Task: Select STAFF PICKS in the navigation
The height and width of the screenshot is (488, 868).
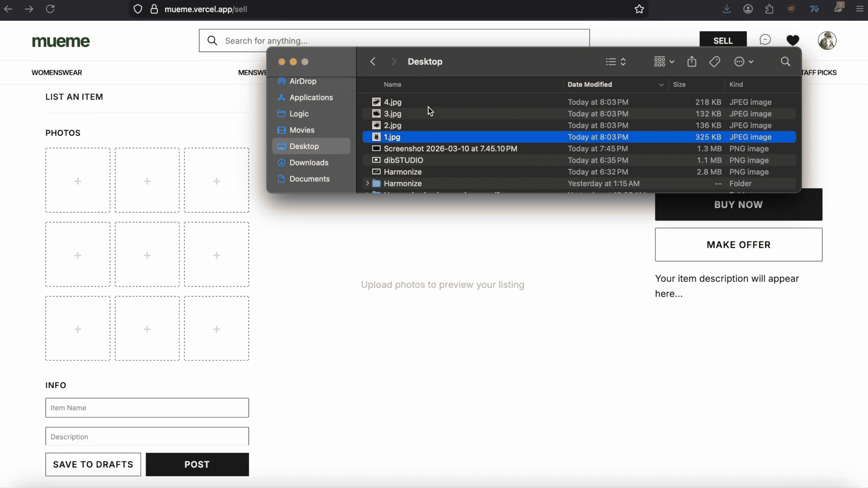Action: click(819, 72)
